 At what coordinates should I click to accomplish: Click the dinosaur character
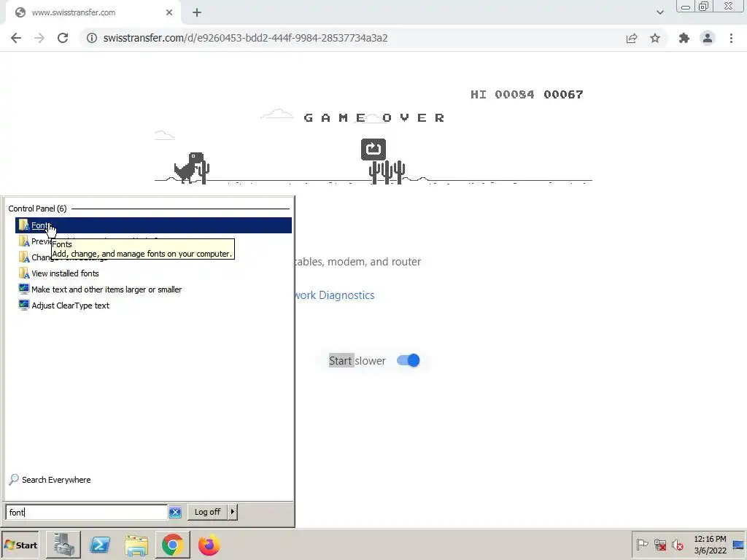[189, 167]
